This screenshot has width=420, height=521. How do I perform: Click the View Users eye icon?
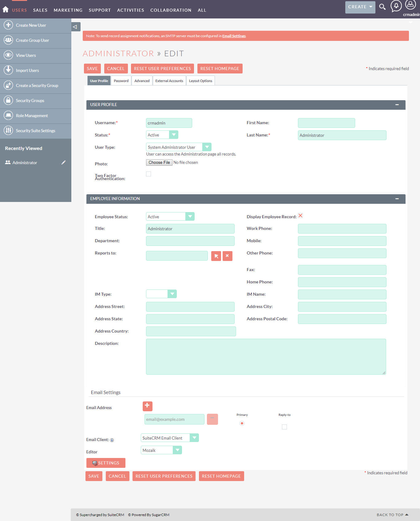tap(8, 55)
